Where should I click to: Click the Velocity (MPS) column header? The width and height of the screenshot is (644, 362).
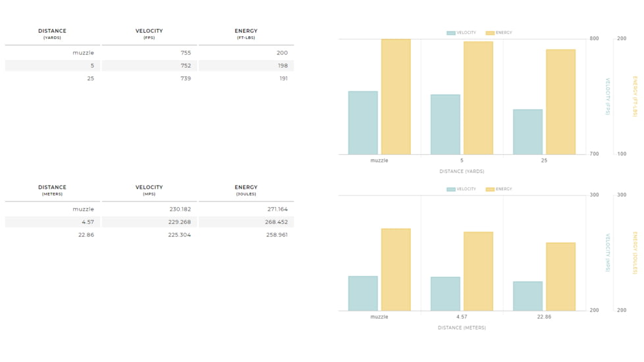[149, 190]
